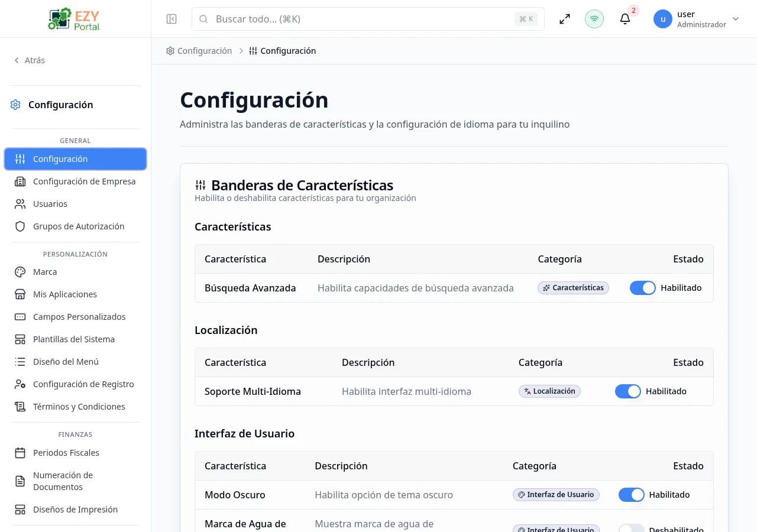
Task: Click the green Wi-Fi connection status icon
Action: [x=594, y=19]
